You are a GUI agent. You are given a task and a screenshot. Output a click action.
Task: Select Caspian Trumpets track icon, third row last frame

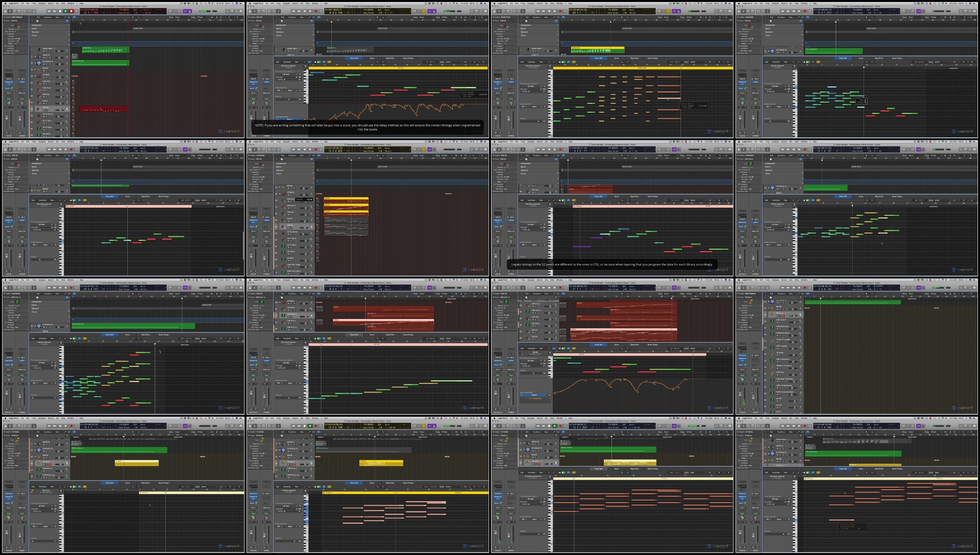coord(772,341)
